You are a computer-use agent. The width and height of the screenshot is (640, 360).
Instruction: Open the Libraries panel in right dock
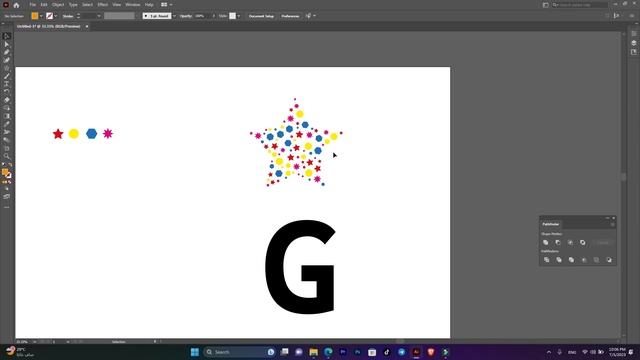click(x=633, y=52)
